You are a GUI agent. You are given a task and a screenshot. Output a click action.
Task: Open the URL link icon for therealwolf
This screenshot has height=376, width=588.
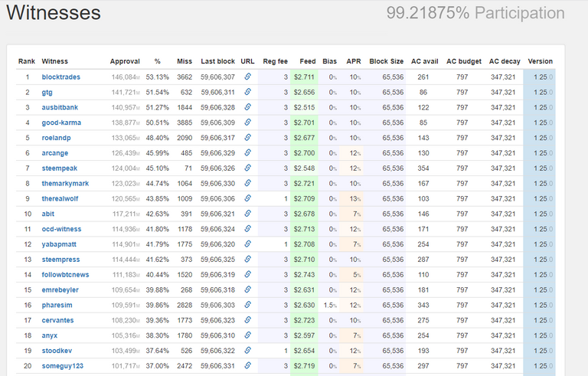click(x=247, y=198)
